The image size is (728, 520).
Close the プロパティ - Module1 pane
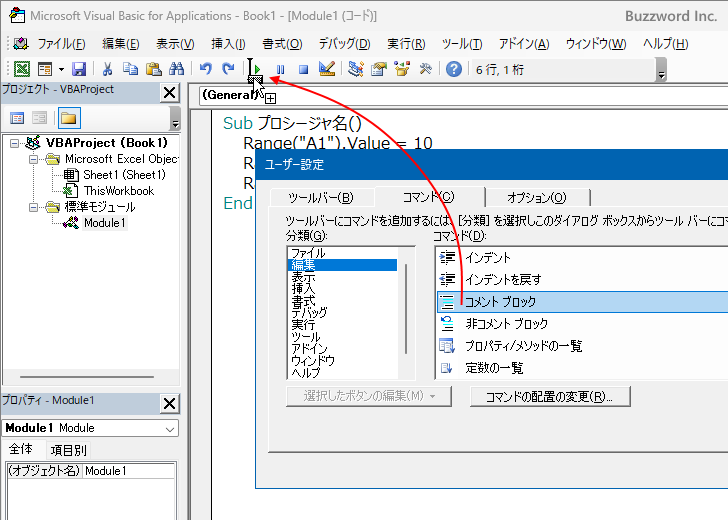[169, 403]
